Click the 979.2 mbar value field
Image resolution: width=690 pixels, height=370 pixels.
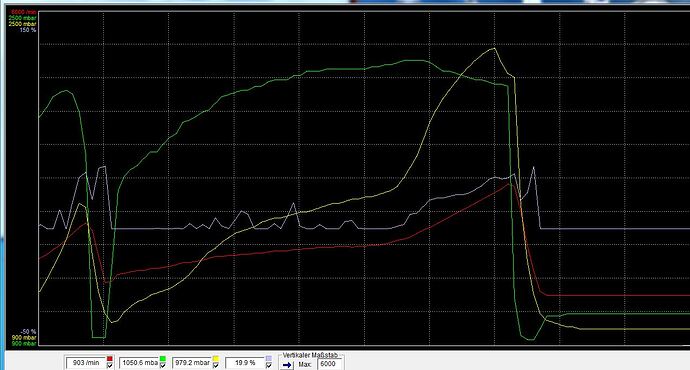click(192, 363)
